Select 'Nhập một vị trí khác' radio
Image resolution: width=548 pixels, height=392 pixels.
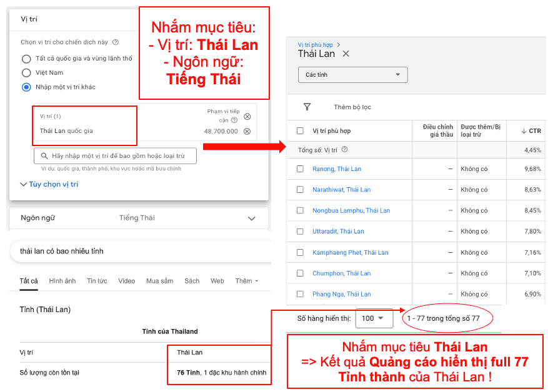(26, 87)
